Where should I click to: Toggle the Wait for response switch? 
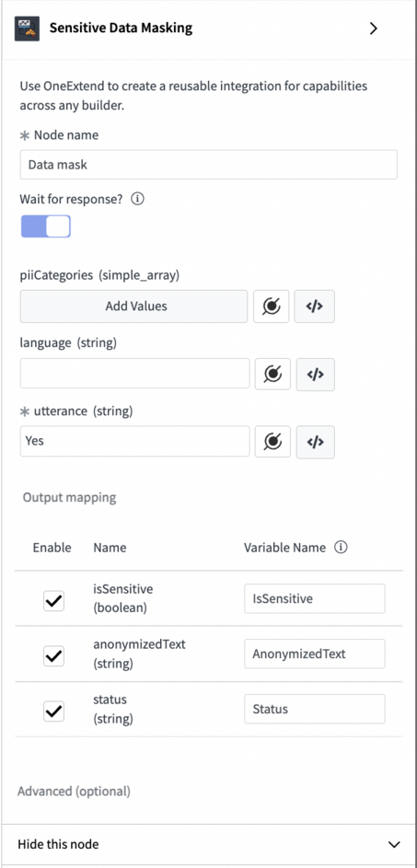[45, 226]
